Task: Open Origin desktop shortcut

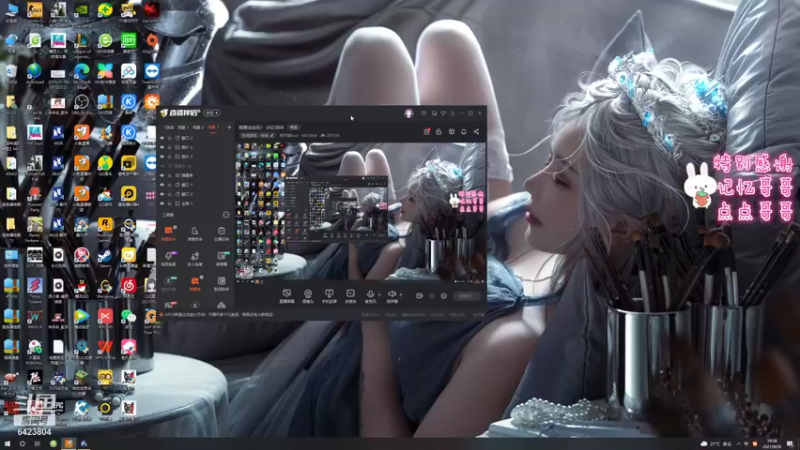Action: (x=152, y=41)
